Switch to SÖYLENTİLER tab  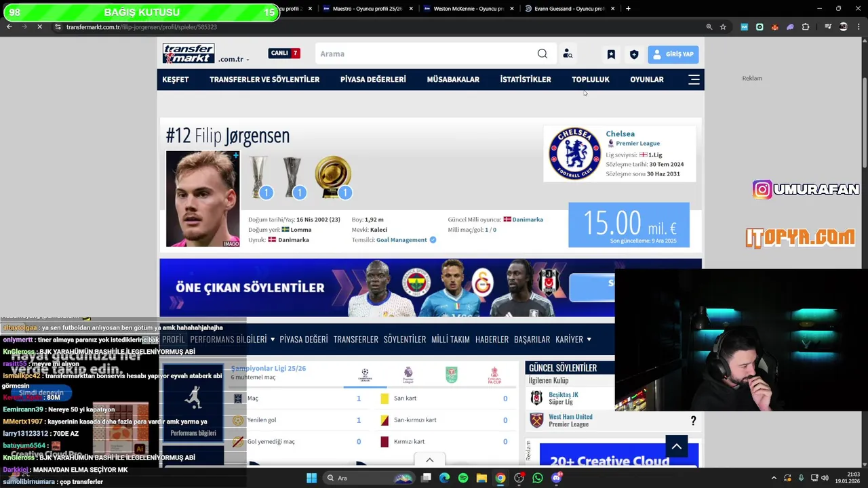pyautogui.click(x=405, y=339)
